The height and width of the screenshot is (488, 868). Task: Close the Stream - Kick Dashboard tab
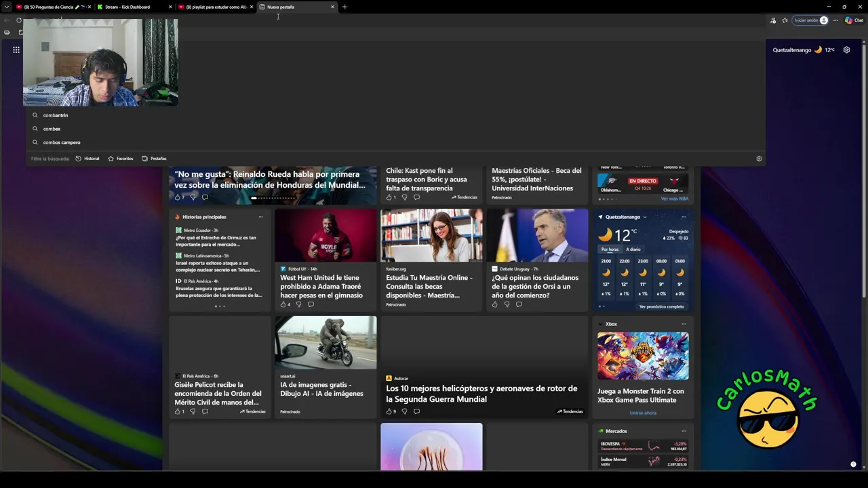click(x=170, y=7)
